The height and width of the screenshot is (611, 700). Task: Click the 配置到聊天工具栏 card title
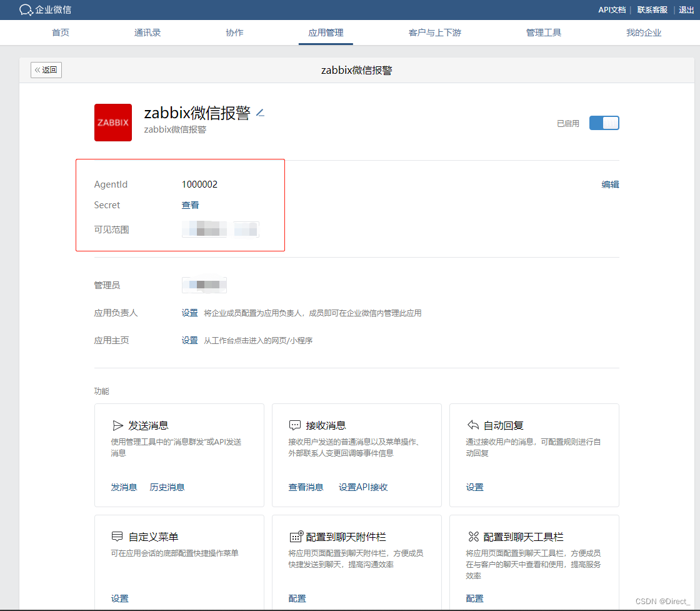coord(523,537)
